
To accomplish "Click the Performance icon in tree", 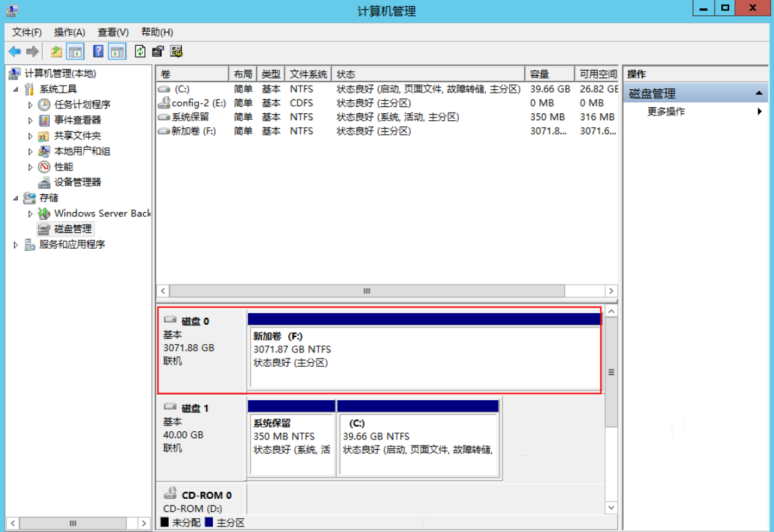I will point(44,167).
